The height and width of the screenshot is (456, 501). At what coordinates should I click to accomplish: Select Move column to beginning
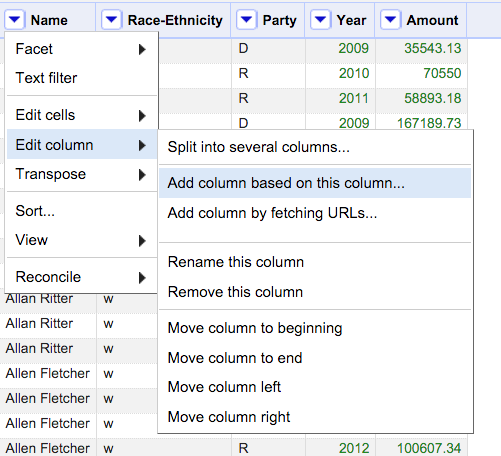[x=315, y=328]
